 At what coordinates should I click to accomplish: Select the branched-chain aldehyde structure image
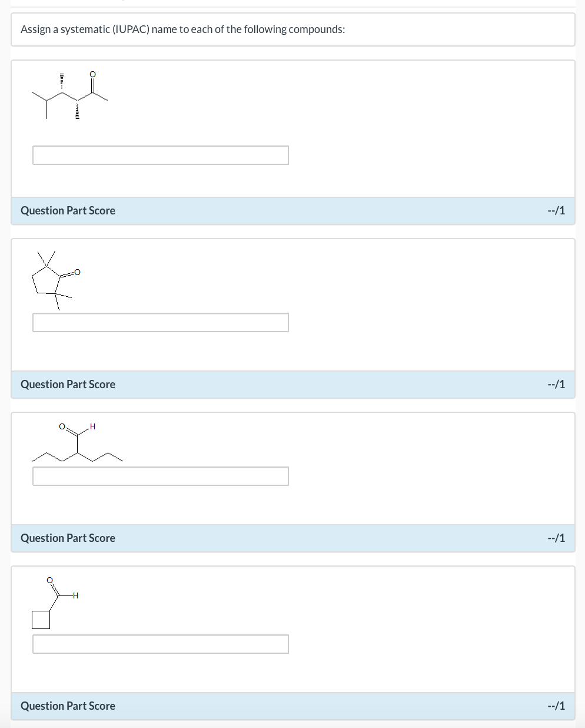pos(77,444)
